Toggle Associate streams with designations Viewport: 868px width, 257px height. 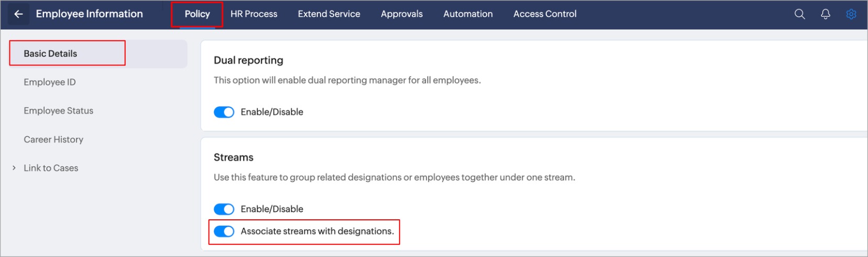(224, 231)
